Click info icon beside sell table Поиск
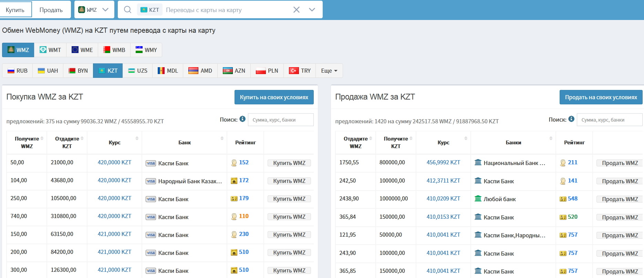This screenshot has height=278, width=644. click(571, 119)
